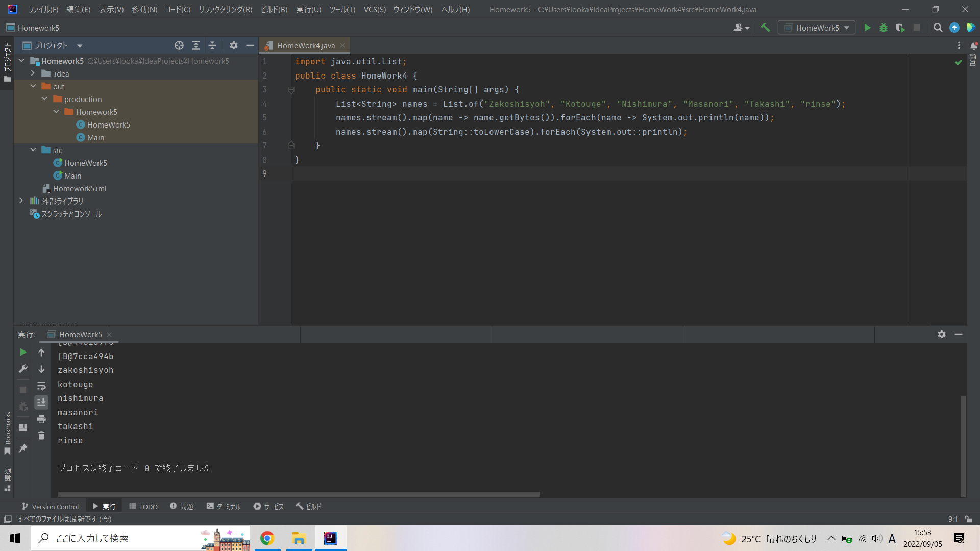Run the HomeWork5 configuration with green play icon
Screen dimensions: 980x551
point(867,28)
